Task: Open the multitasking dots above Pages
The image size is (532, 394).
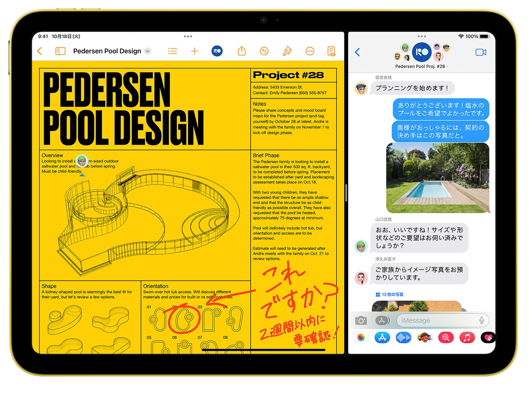Action: click(188, 37)
